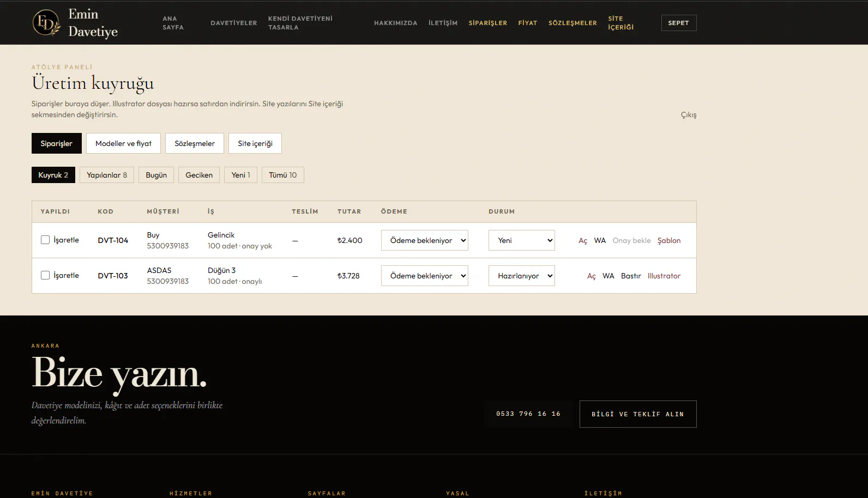
Task: Visit the HAKKIMIZDA nav link
Action: click(x=396, y=23)
